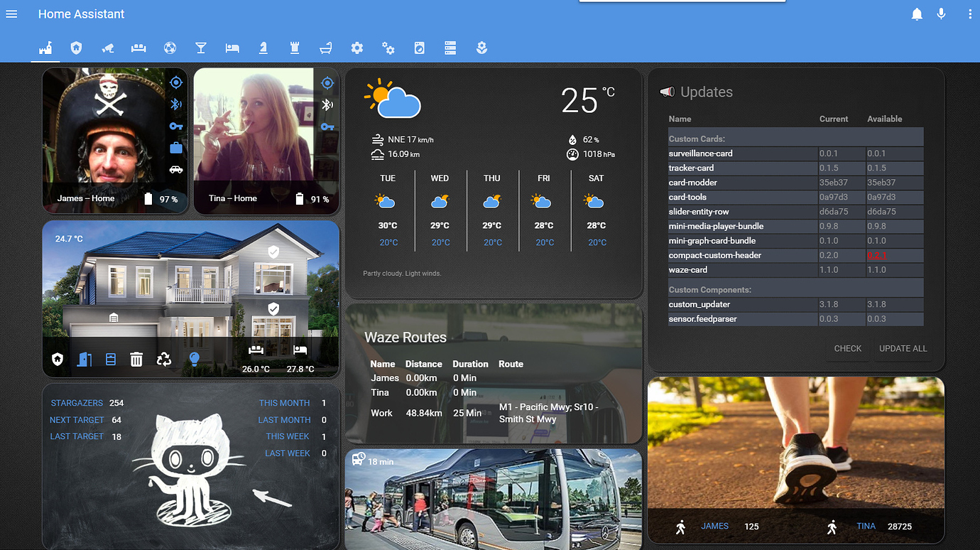Open the sidebar hamburger menu
Image resolution: width=980 pixels, height=550 pixels.
(x=11, y=14)
